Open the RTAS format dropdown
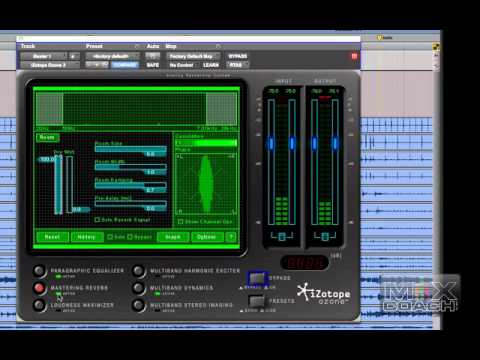The width and height of the screenshot is (480, 360). [238, 65]
